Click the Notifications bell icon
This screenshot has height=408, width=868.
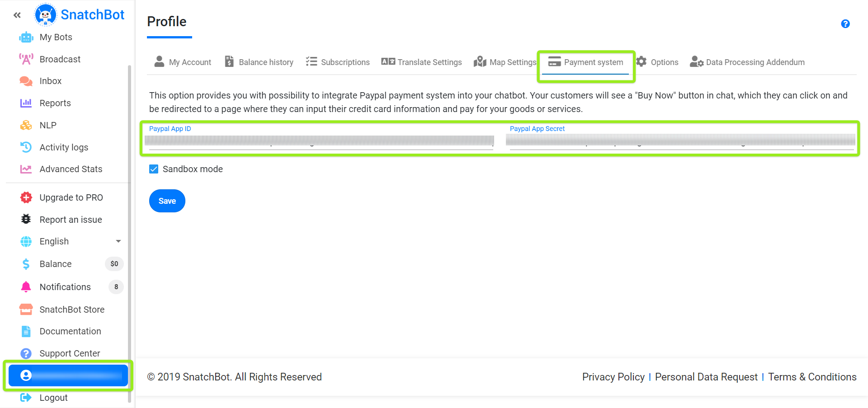pos(26,286)
